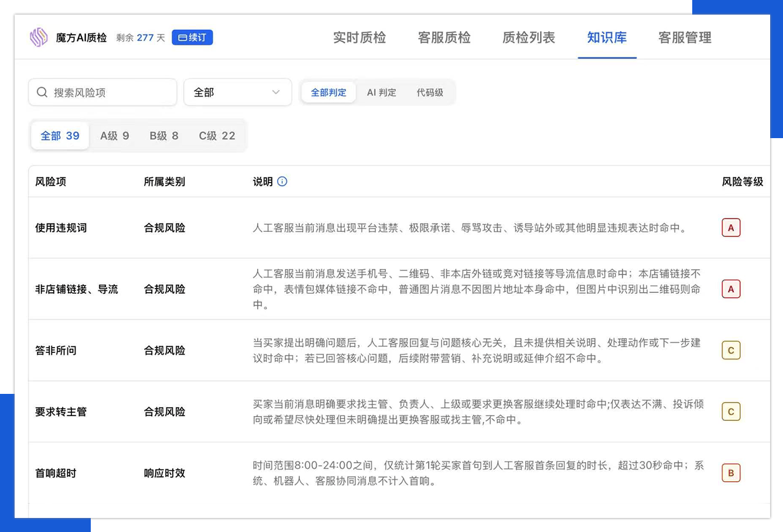Click the B level badge for 首响超时
Image resolution: width=783 pixels, height=532 pixels.
point(731,473)
